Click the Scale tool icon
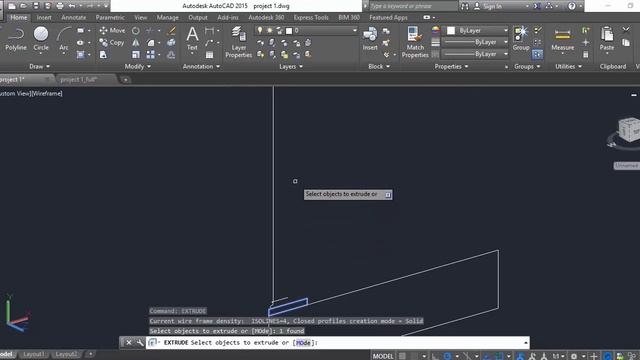 point(136,55)
